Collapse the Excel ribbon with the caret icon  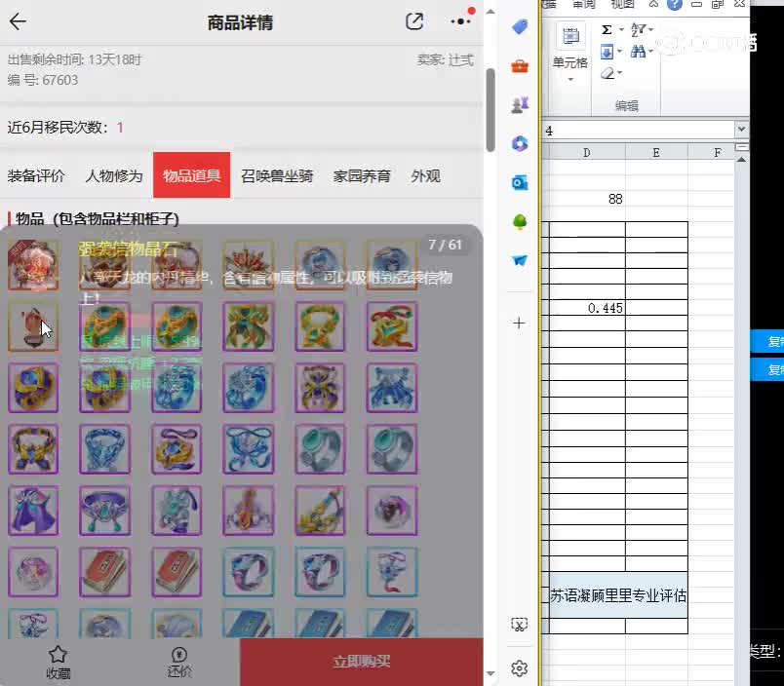653,4
